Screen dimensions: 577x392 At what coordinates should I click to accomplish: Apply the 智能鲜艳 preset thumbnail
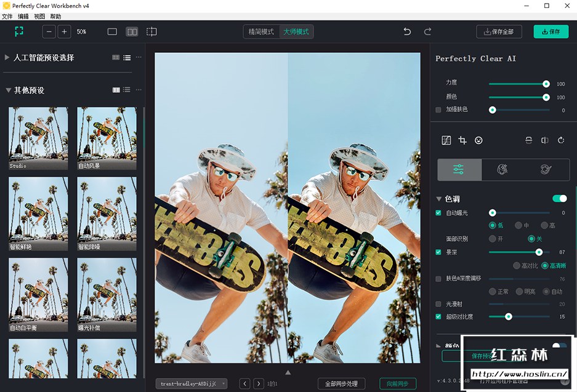click(x=38, y=214)
